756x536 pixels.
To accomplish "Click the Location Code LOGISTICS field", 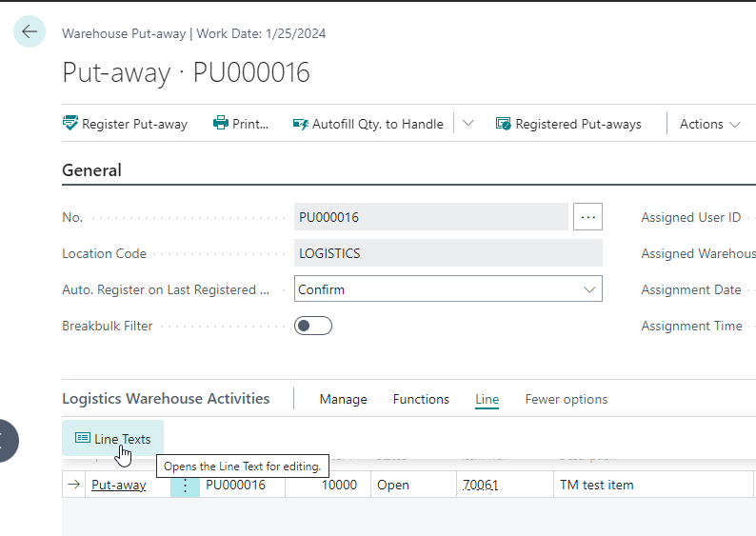I will point(448,253).
